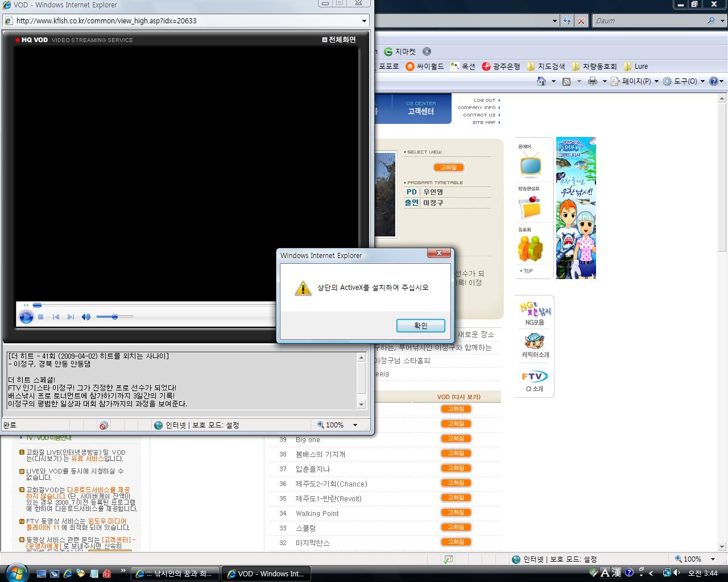Viewport: 728px width, 582px height.
Task: Click the popup blocker icon in VOD status bar
Action: [104, 425]
